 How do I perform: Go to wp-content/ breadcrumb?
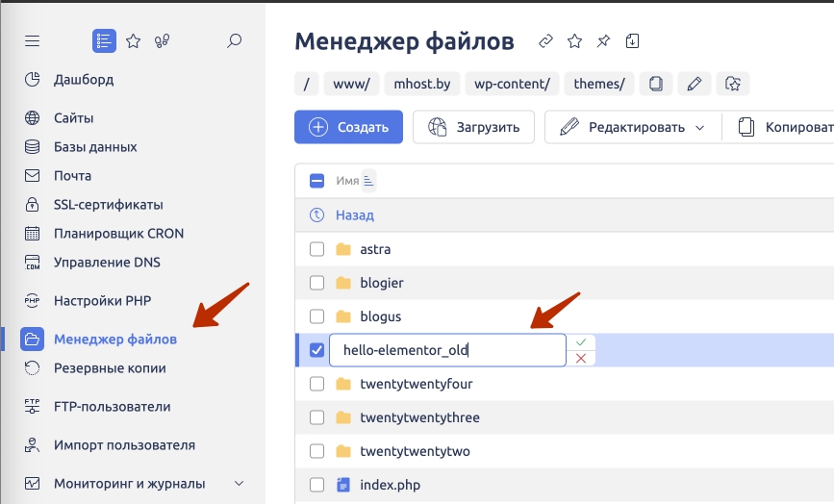[512, 84]
